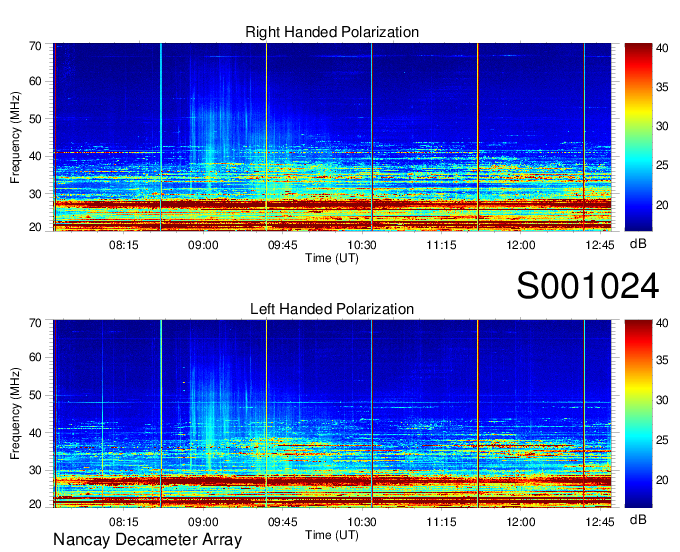Click the 40 dB label on lower colorbar
Image resolution: width=680 pixels, height=552 pixels.
pos(662,323)
